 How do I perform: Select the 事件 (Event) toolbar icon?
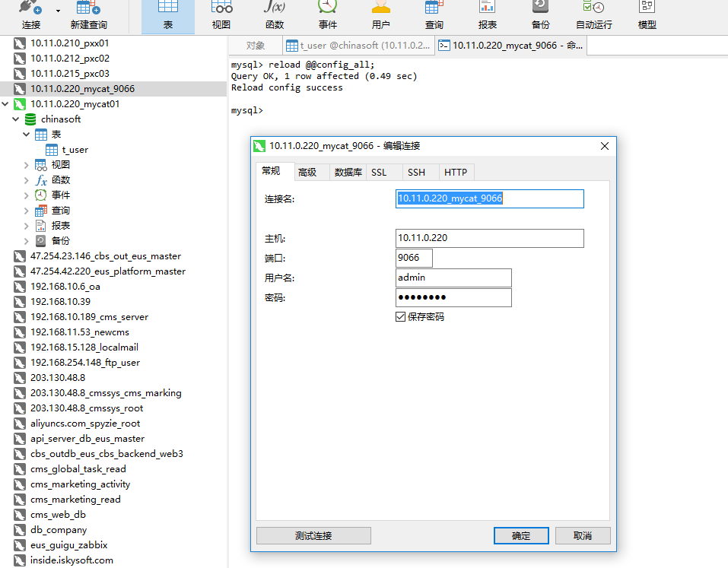tap(328, 7)
